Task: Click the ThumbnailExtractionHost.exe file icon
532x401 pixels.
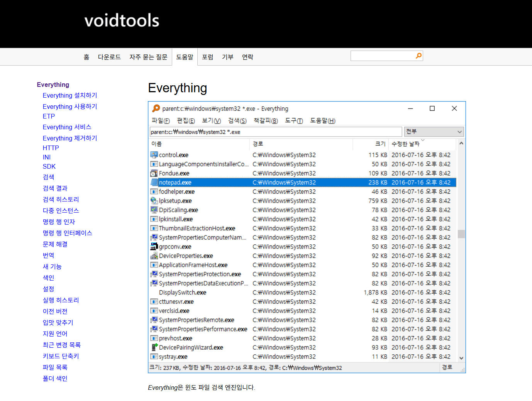Action: coord(154,228)
